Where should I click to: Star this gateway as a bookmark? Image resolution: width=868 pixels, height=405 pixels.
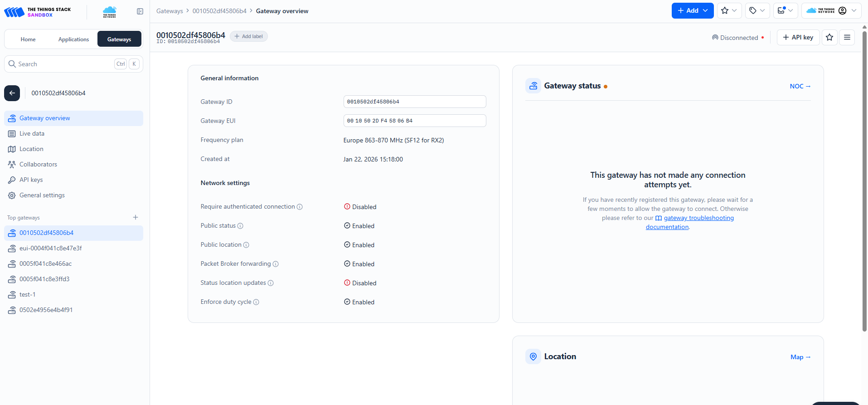pyautogui.click(x=829, y=37)
